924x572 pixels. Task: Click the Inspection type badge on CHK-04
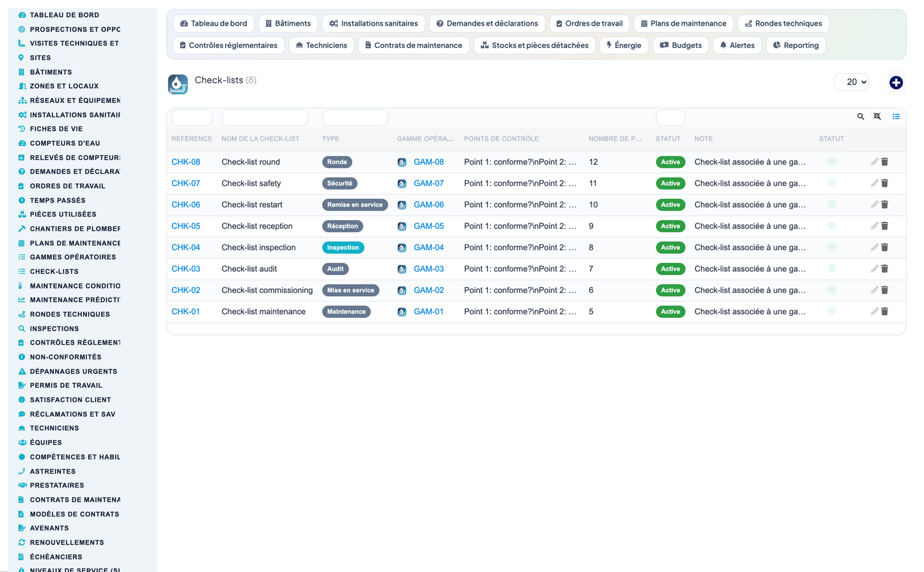tap(343, 248)
